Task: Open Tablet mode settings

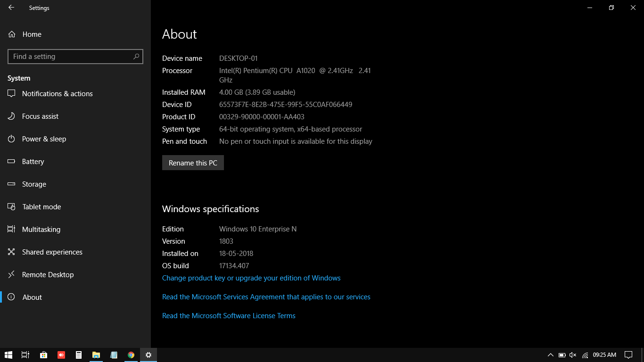Action: click(75, 207)
